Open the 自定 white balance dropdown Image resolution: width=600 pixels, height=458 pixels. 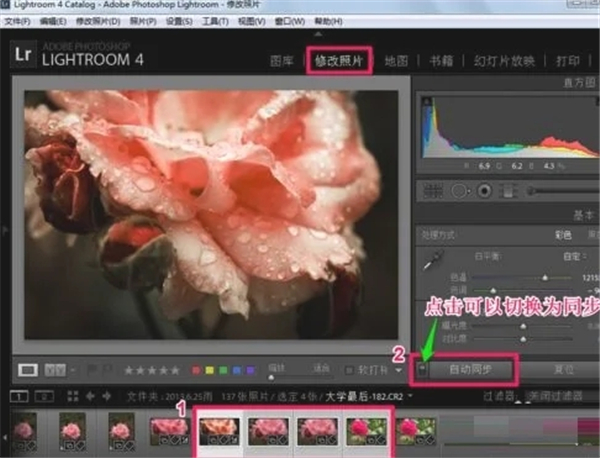(575, 256)
